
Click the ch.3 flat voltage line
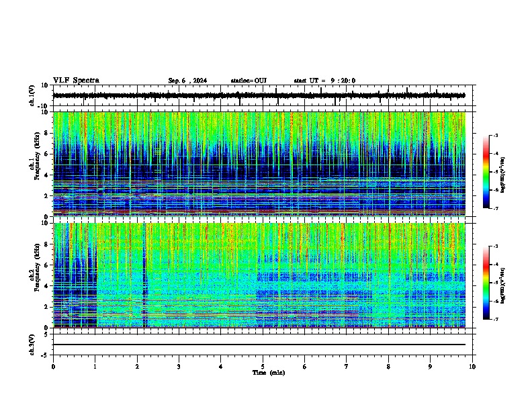tap(259, 345)
